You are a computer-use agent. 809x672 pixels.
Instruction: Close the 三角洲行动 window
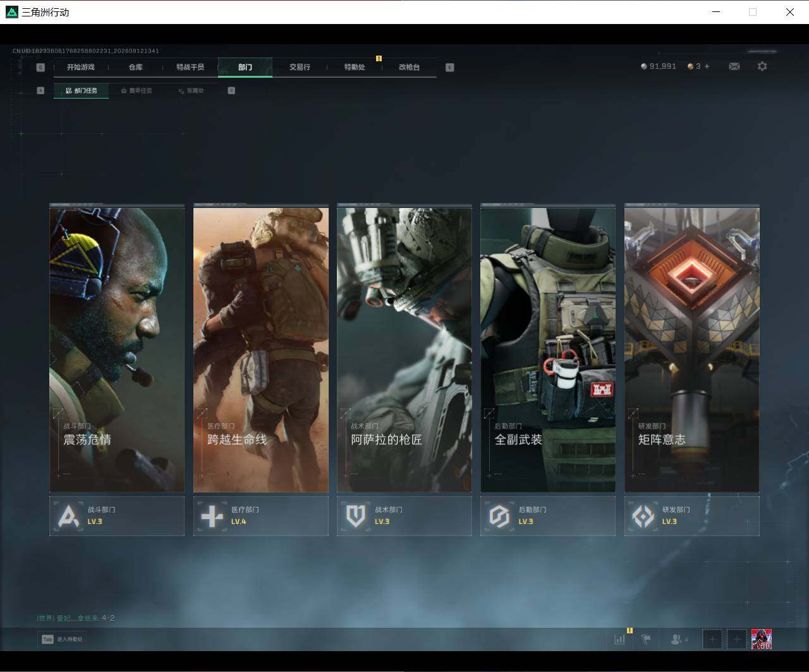coord(790,12)
